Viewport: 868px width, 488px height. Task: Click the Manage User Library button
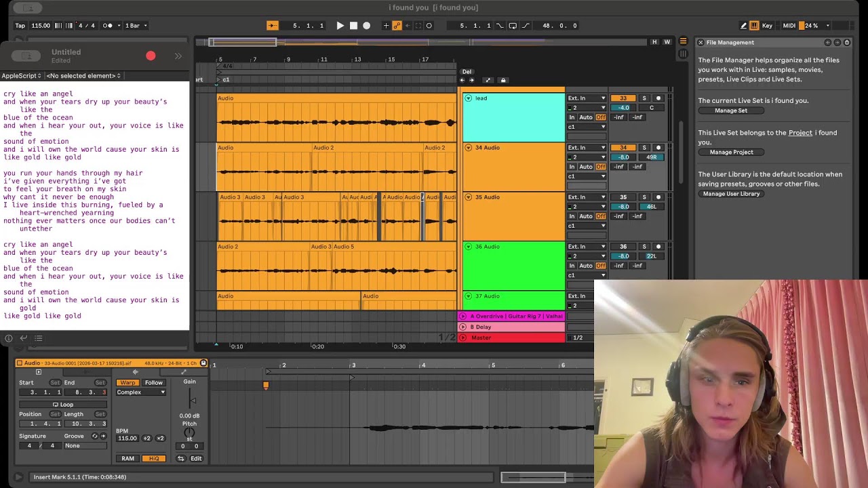click(731, 194)
